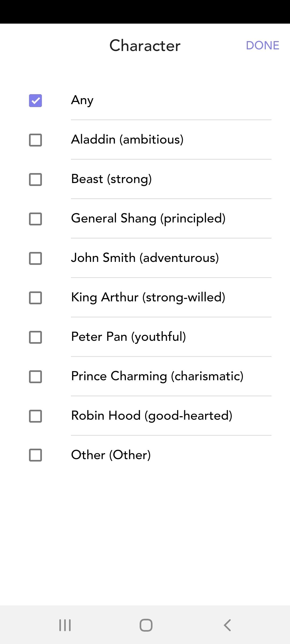Enable the Robin Hood checkbox
290x644 pixels.
tap(35, 416)
